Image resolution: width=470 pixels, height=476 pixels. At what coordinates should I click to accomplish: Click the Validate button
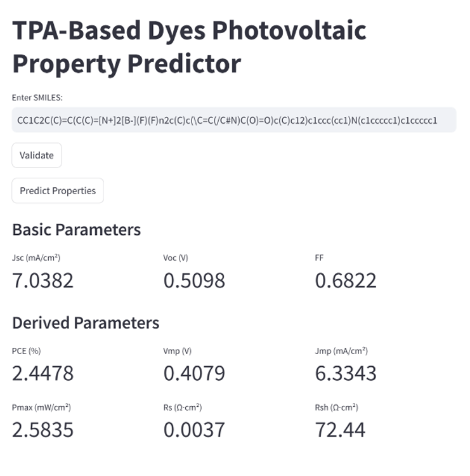click(37, 155)
